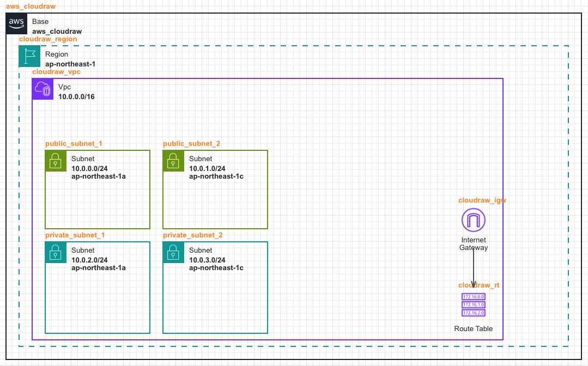
Task: Select the aws_cloudraw label at top
Action: [x=31, y=6]
